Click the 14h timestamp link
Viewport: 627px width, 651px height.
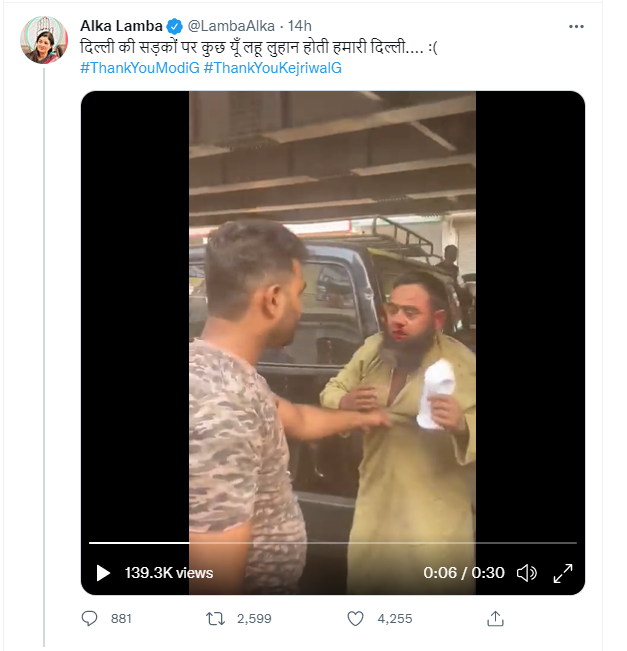pyautogui.click(x=296, y=26)
